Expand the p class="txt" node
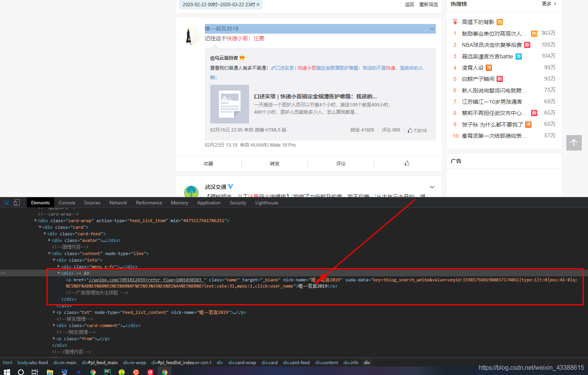Viewport: 588px width, 375px height. click(54, 312)
